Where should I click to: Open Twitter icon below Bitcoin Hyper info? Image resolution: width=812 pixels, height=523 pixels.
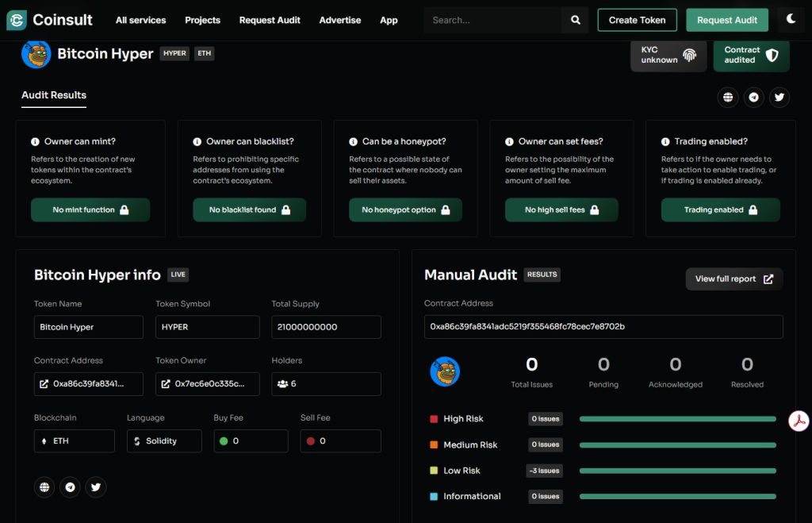click(96, 487)
